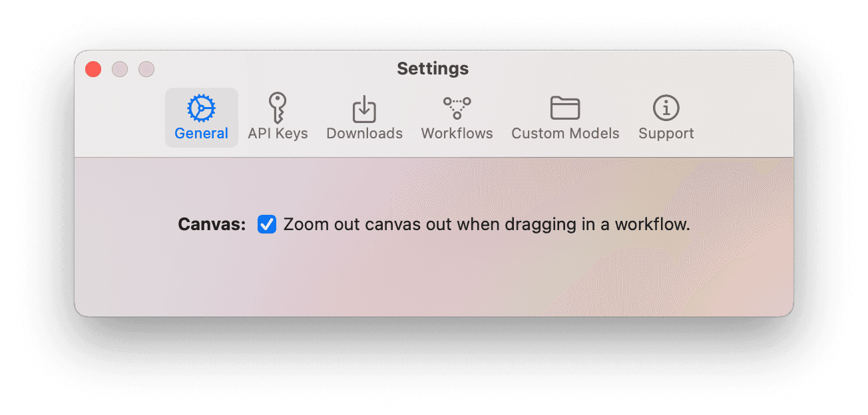Click the bold Canvas section label
868x415 pixels.
212,224
